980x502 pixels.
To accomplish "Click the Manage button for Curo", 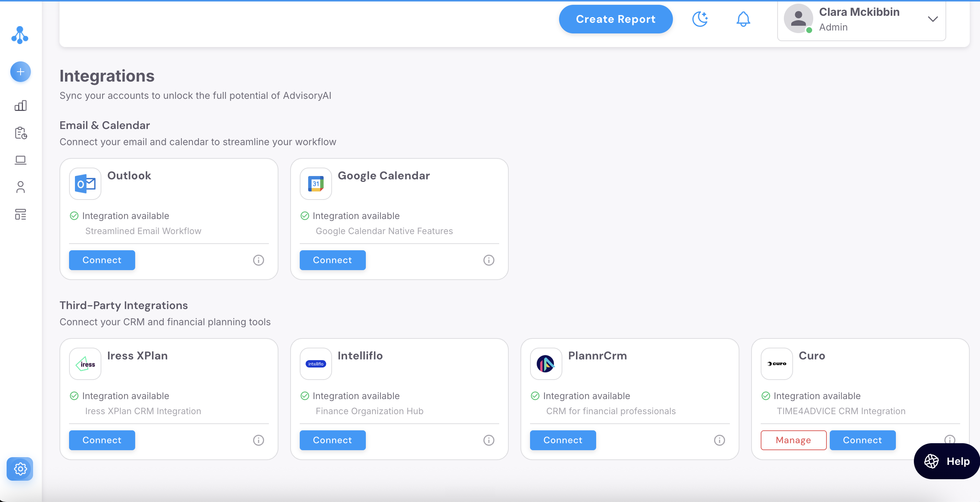I will pos(793,440).
